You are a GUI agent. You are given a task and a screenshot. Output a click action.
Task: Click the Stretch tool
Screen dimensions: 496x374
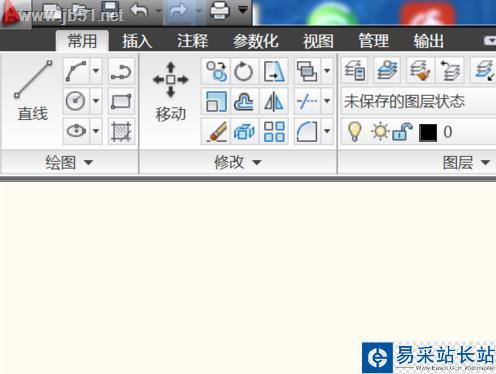(274, 71)
